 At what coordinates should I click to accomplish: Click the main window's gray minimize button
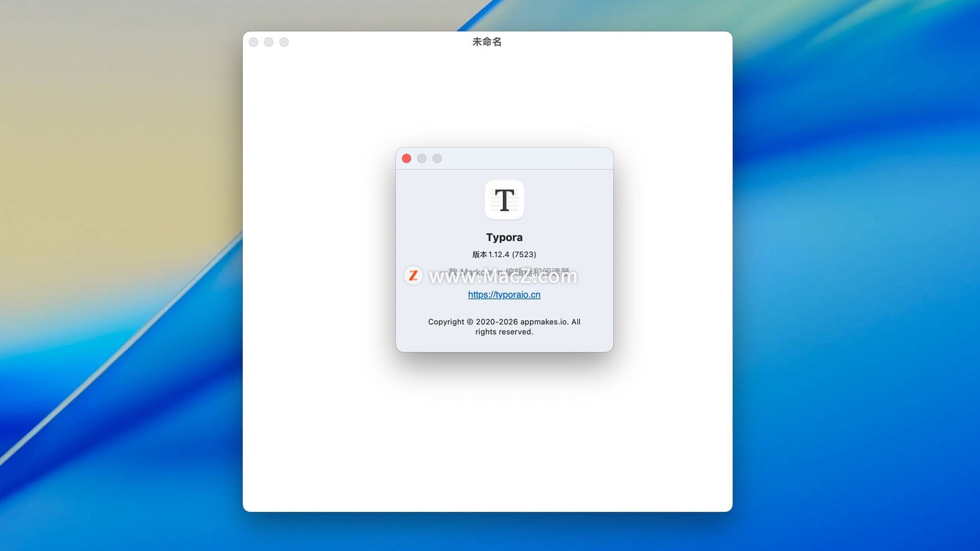tap(269, 42)
